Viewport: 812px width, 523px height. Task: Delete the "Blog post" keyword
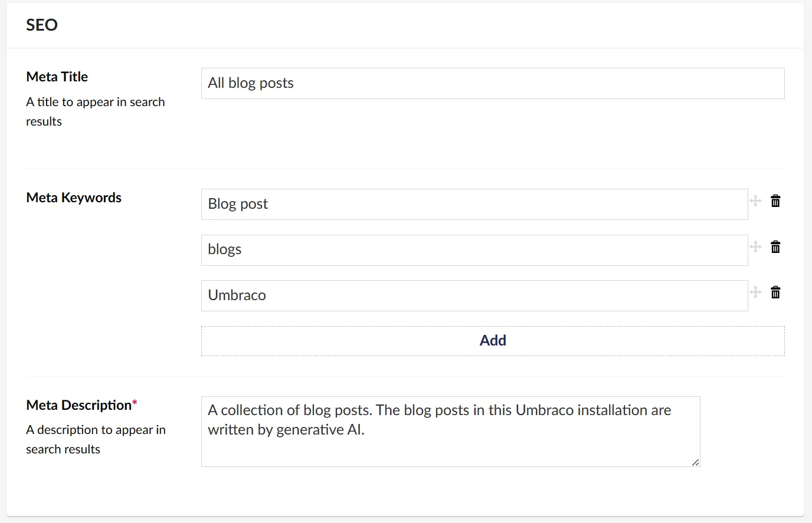point(775,201)
